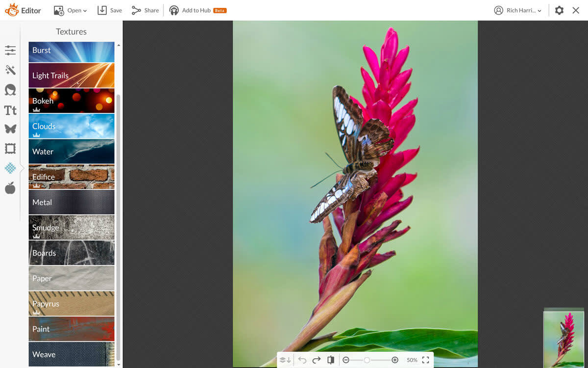The image size is (588, 368).
Task: Open the Frames icon in sidebar
Action: tap(10, 148)
